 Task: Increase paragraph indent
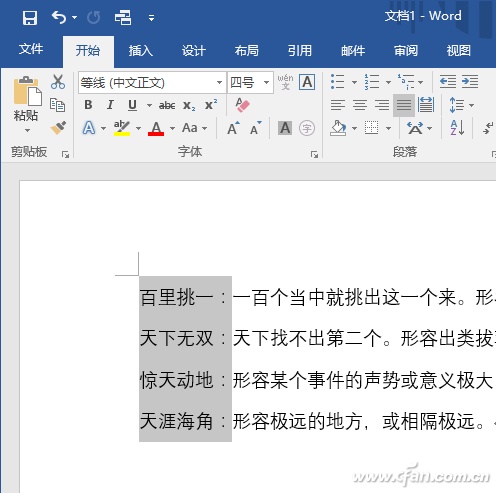click(x=470, y=81)
